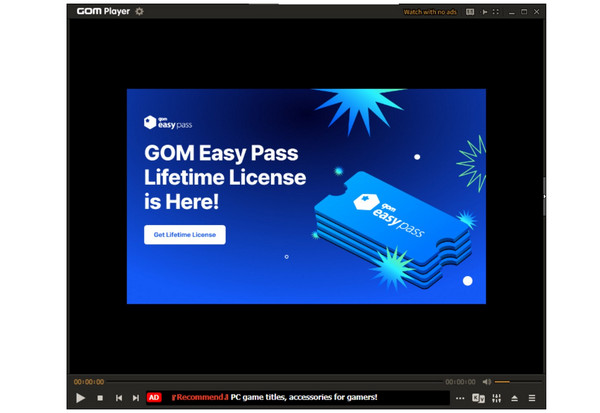Open GOM Player settings gear
The width and height of the screenshot is (600, 413).
(140, 11)
